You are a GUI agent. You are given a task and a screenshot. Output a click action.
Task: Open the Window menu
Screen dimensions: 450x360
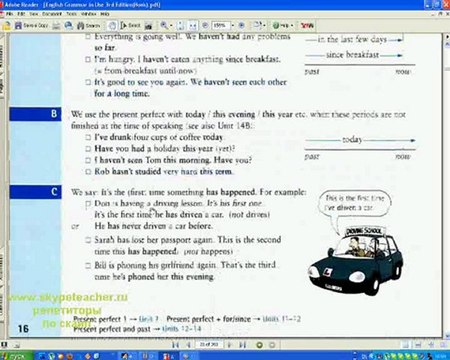click(89, 14)
